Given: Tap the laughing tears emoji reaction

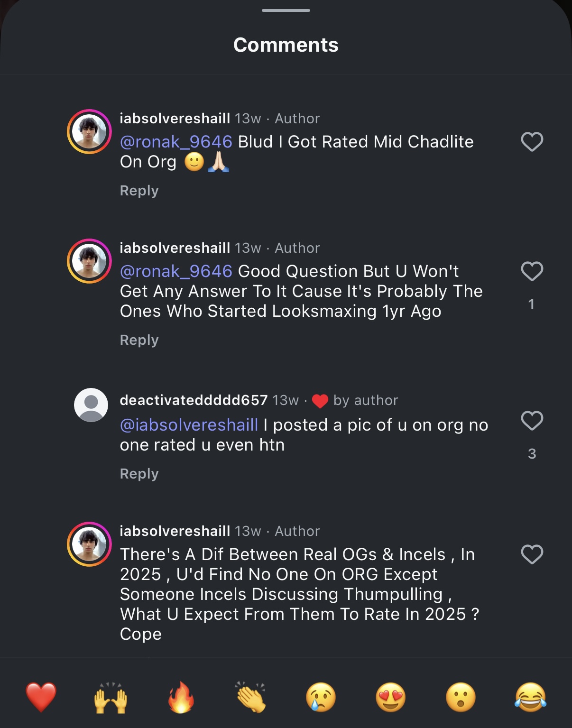Looking at the screenshot, I should [x=531, y=697].
